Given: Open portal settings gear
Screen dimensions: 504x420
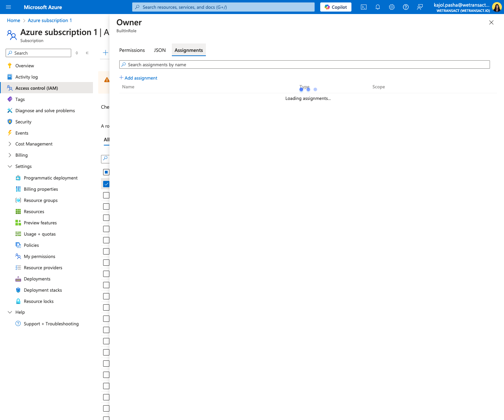Looking at the screenshot, I should tap(392, 7).
